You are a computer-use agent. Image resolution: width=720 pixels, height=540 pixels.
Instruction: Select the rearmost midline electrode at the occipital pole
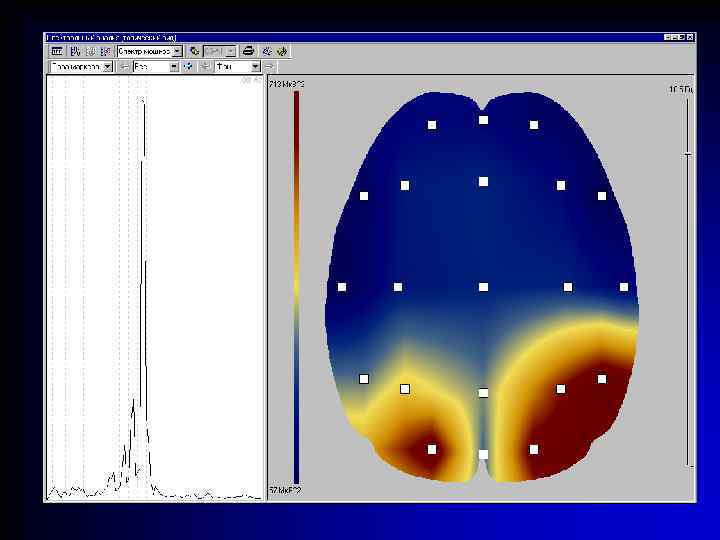point(483,454)
